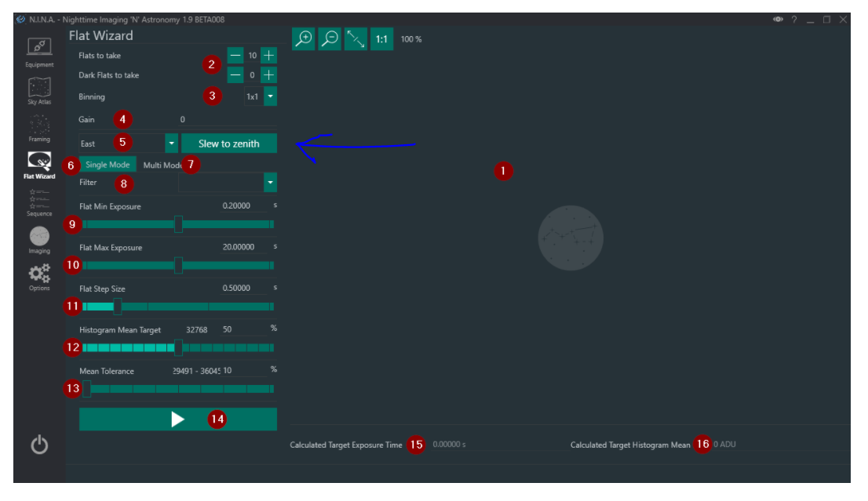Switch to Multi Mode tab
Image resolution: width=868 pixels, height=501 pixels.
[x=162, y=165]
